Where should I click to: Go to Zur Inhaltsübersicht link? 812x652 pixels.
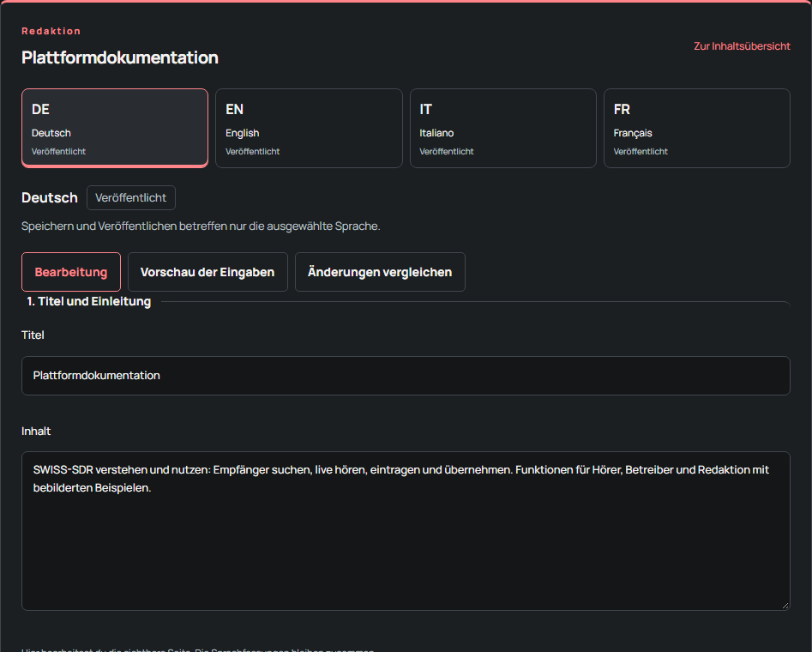point(742,46)
